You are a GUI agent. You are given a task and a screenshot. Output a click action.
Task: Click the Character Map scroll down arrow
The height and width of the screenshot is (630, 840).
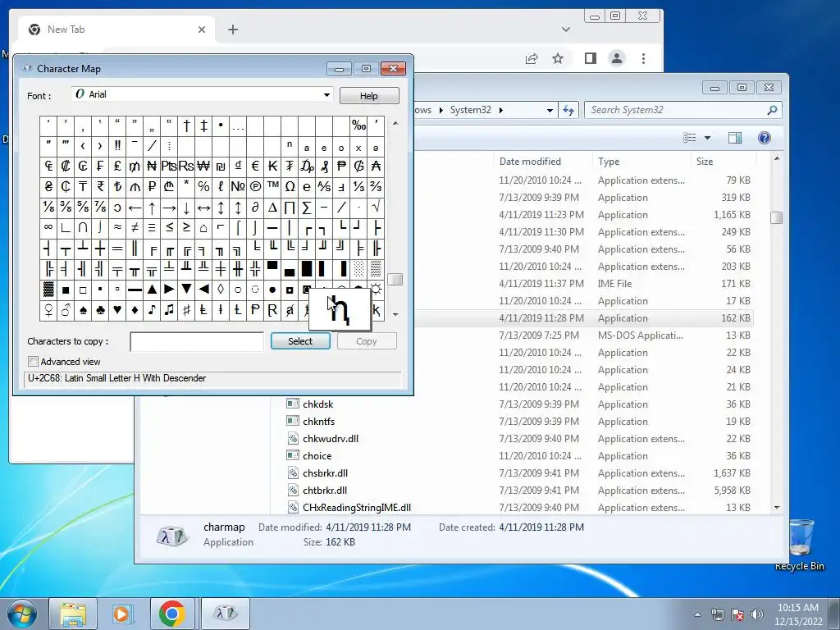[395, 314]
